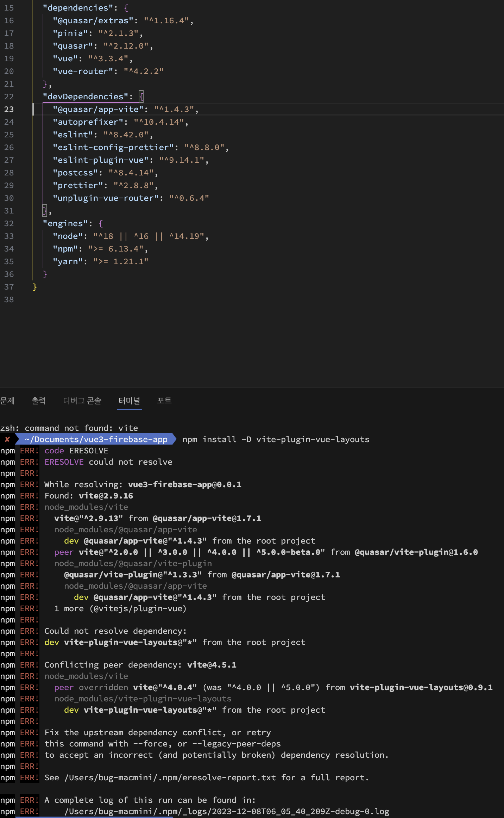This screenshot has height=818, width=504.
Task: Open the 디버그 콘솔 tab
Action: 82,401
